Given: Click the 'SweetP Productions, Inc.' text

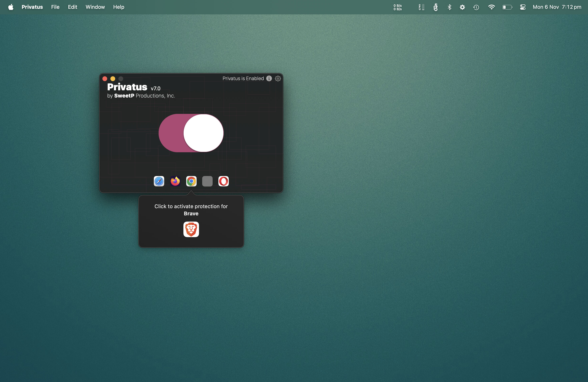Looking at the screenshot, I should 145,96.
